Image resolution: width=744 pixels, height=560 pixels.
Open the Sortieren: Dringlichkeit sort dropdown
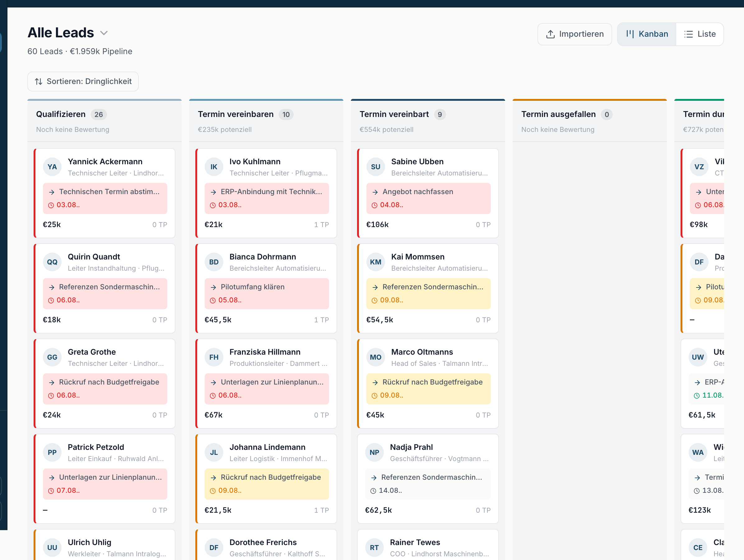pos(83,82)
